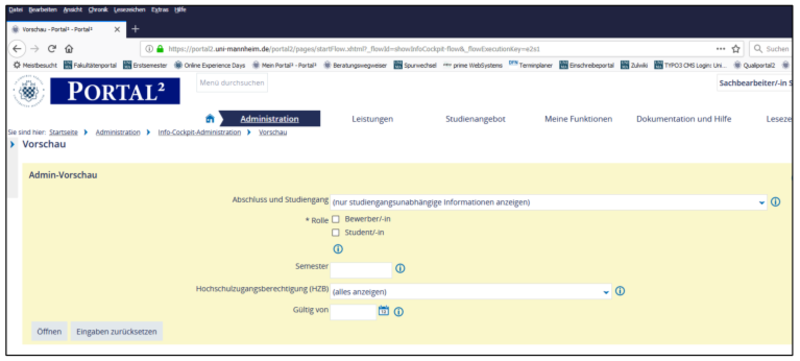Select the Leistungen navigation tab
Screen dimensions: 800x361
click(372, 119)
